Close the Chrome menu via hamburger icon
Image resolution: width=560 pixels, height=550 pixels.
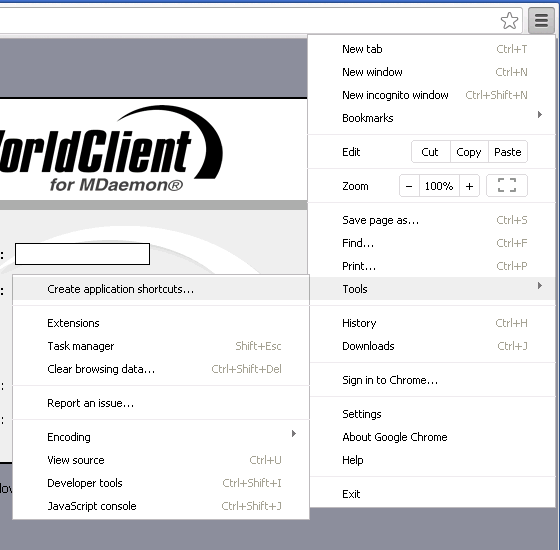[x=541, y=21]
